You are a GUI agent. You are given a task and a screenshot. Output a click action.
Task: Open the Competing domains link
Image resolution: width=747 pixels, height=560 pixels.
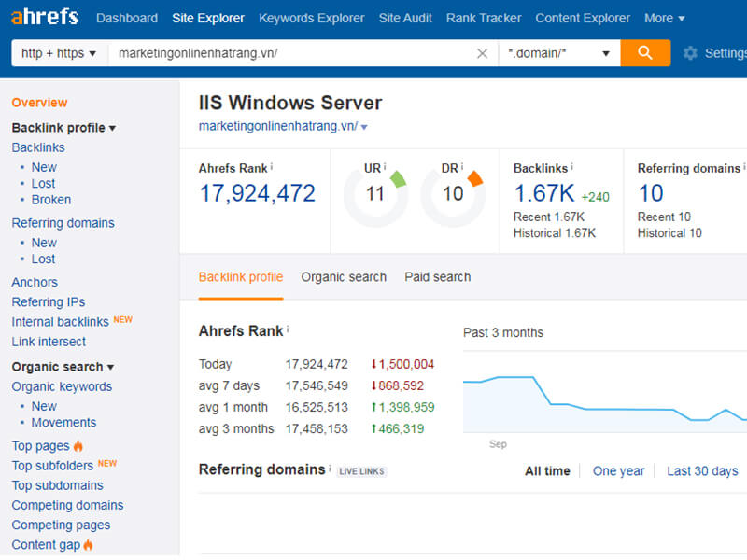(x=67, y=506)
